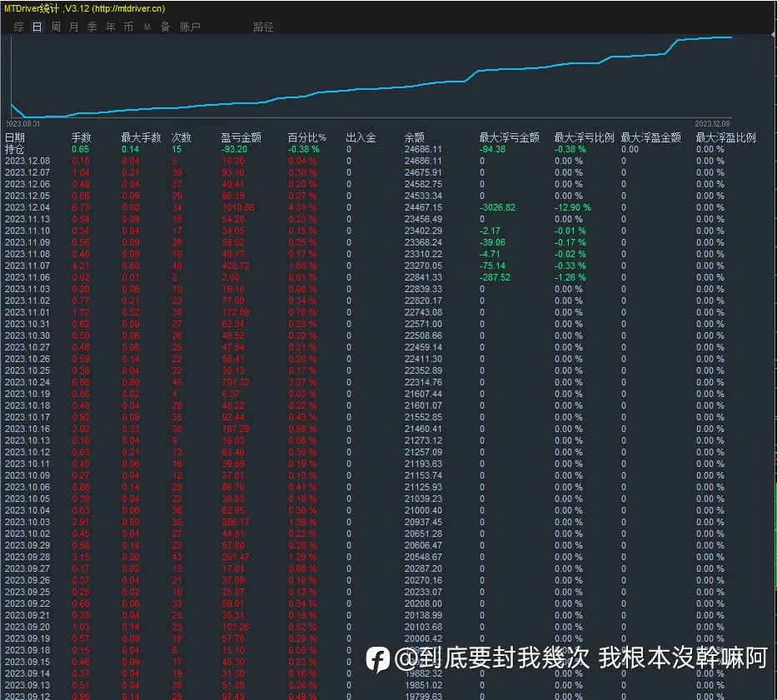
Task: Select the 2023.10.03 date row
Action: (x=27, y=522)
